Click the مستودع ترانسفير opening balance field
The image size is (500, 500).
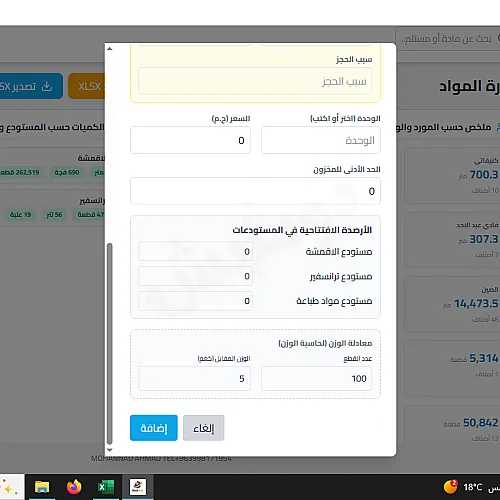point(195,276)
